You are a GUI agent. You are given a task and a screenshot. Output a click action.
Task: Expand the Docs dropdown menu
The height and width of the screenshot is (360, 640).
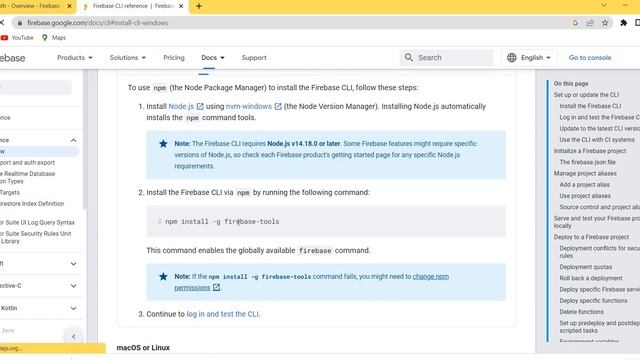pyautogui.click(x=213, y=58)
